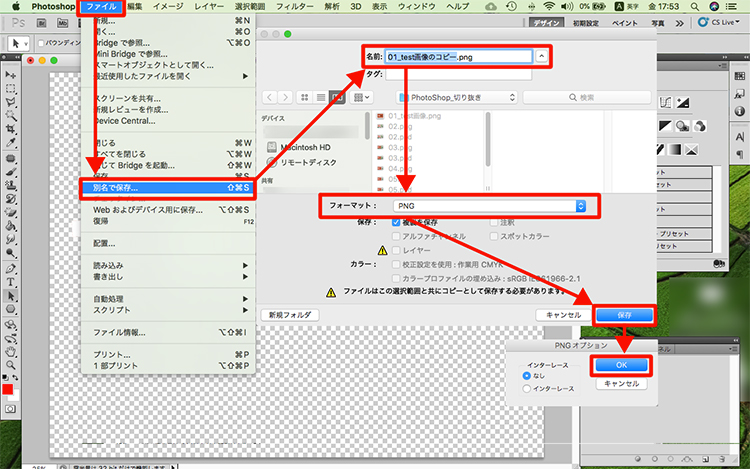The image size is (750, 469).
Task: Open the イメージ menu
Action: click(x=168, y=7)
